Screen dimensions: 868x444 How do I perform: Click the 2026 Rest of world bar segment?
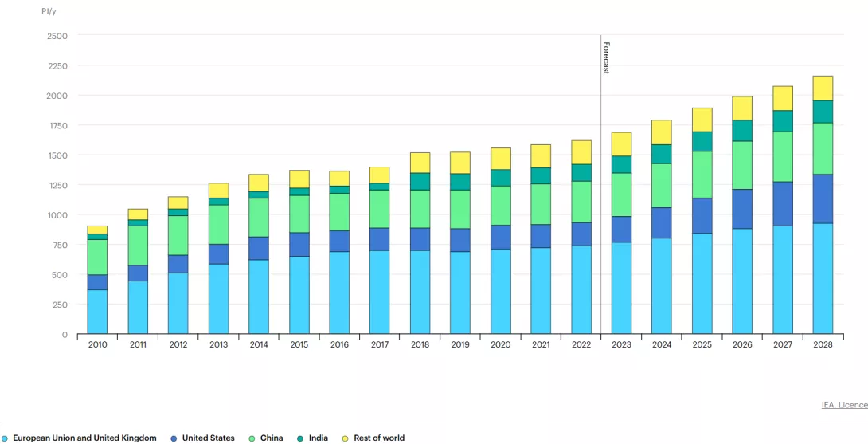point(742,108)
